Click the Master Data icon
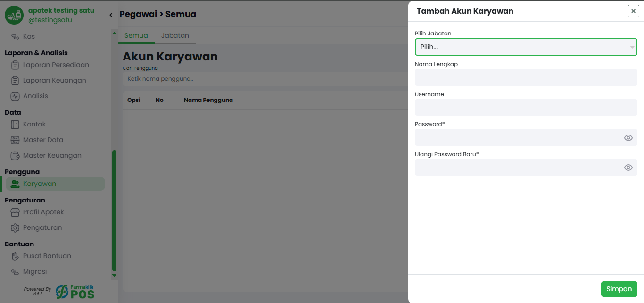 (15, 140)
